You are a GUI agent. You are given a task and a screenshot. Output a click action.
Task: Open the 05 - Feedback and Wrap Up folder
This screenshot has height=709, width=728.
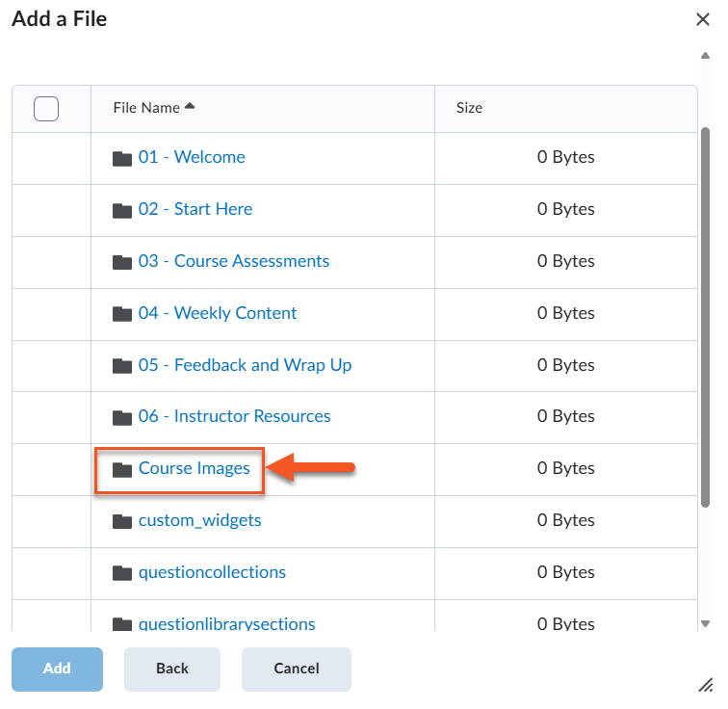[x=245, y=365]
